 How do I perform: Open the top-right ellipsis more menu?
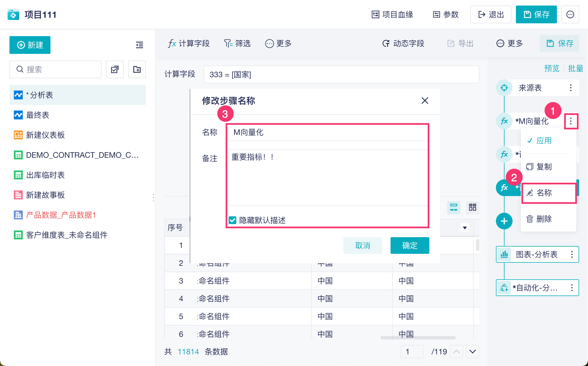pos(570,14)
